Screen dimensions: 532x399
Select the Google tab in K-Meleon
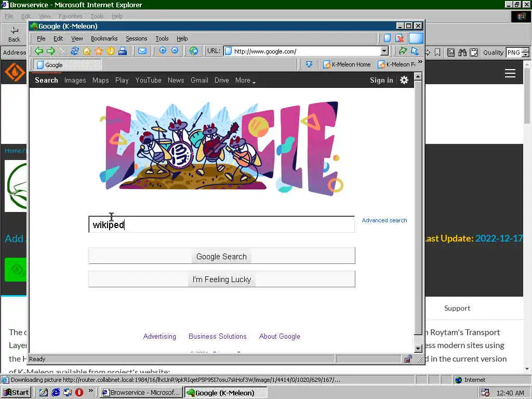[x=68, y=64]
